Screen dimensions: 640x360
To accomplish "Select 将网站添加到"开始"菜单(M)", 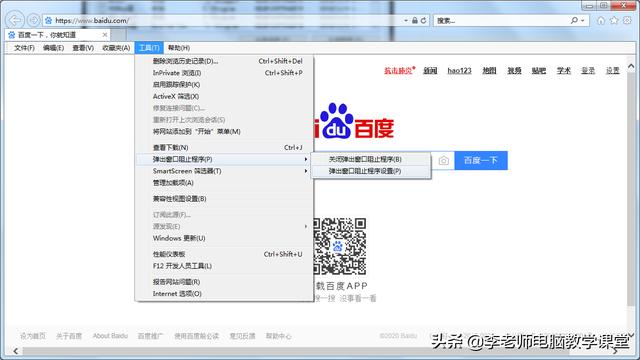I will [x=224, y=132].
